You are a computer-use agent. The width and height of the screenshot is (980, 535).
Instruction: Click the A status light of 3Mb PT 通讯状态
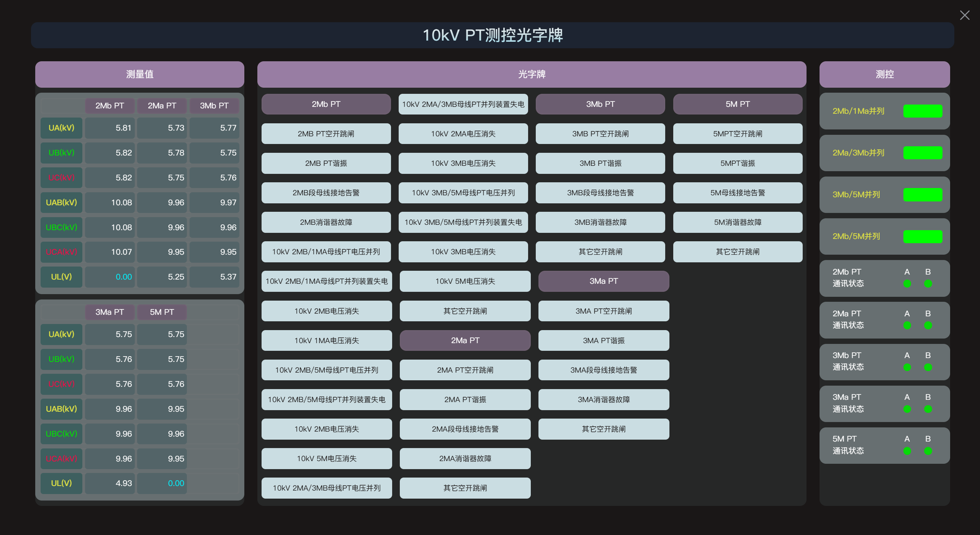click(906, 367)
